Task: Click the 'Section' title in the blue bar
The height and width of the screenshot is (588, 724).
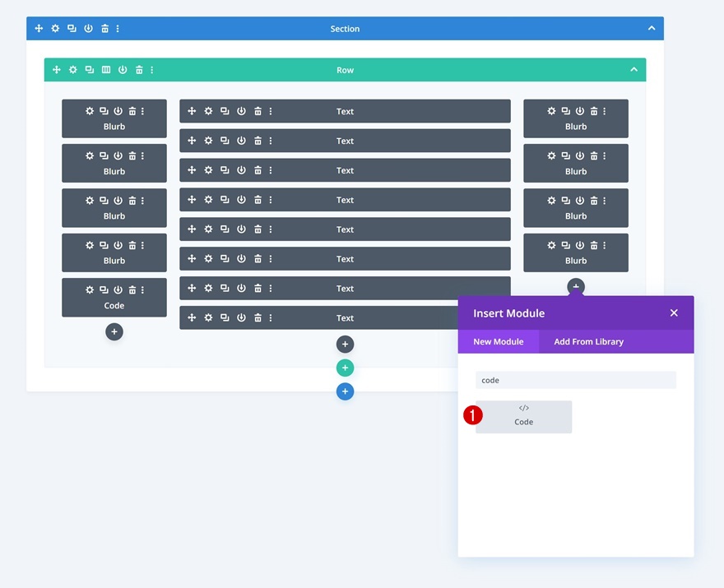Action: (345, 29)
